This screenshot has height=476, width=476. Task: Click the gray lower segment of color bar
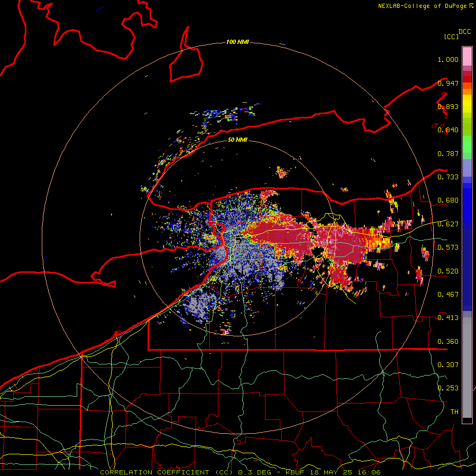(x=467, y=368)
